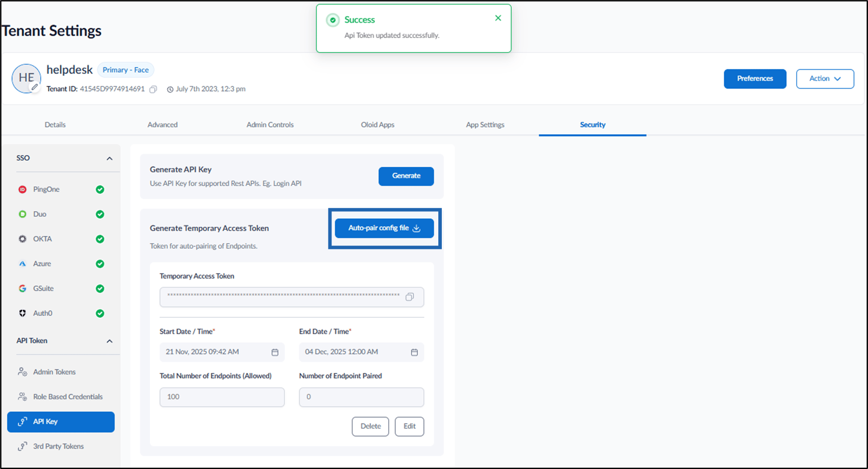The image size is (868, 469).
Task: Click the Azure green check status
Action: click(x=100, y=264)
